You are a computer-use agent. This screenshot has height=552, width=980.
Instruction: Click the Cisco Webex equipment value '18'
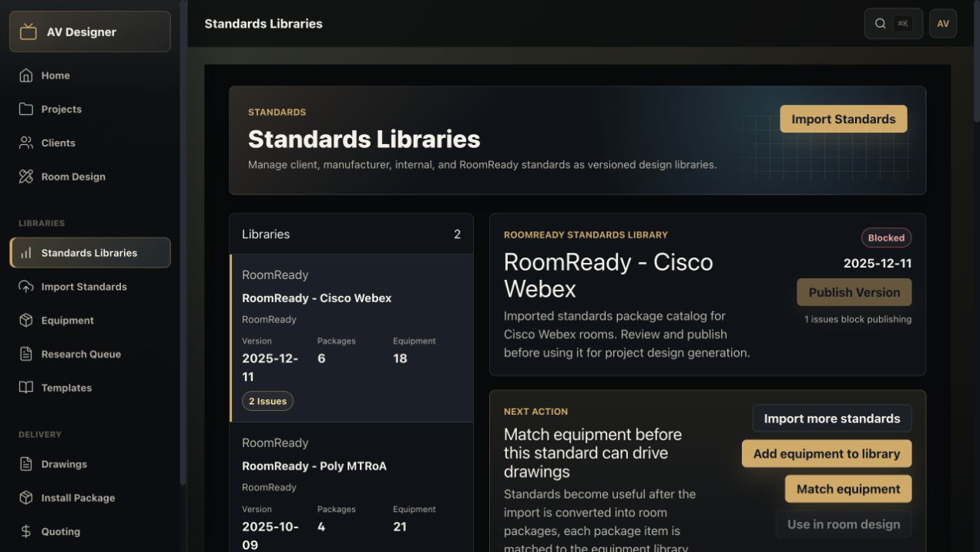(x=400, y=358)
